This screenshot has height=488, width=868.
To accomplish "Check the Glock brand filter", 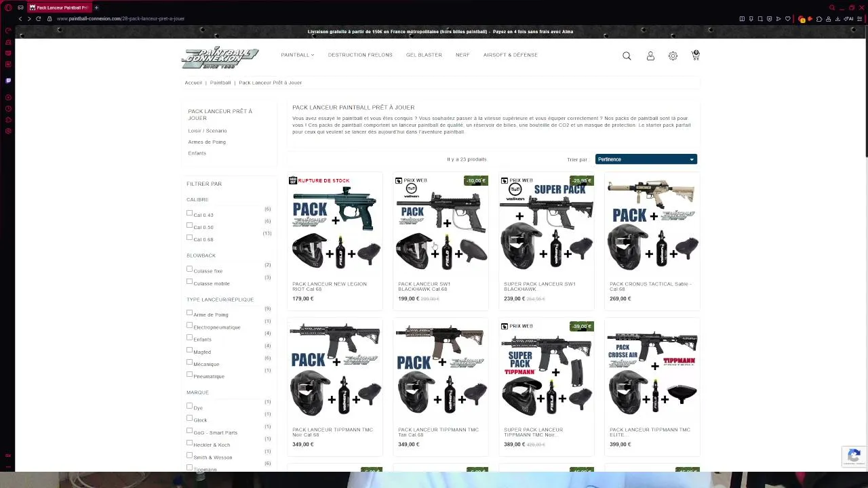I will click(189, 418).
